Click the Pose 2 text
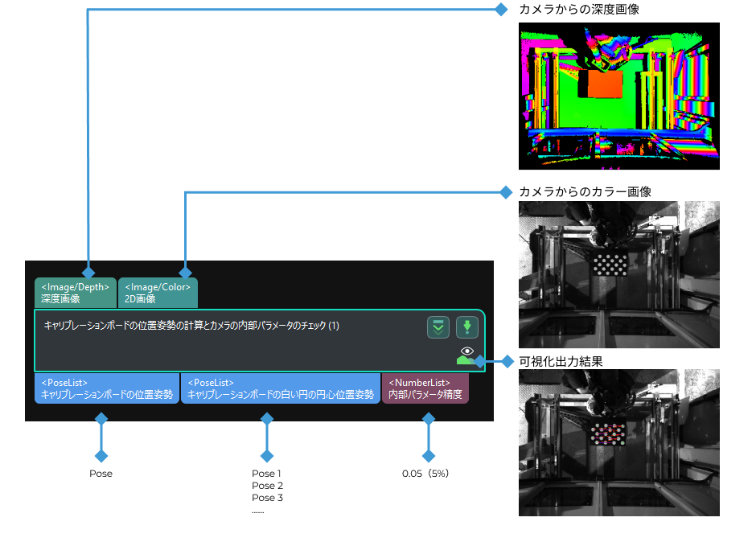Screen dimensions: 756x542 tap(267, 486)
